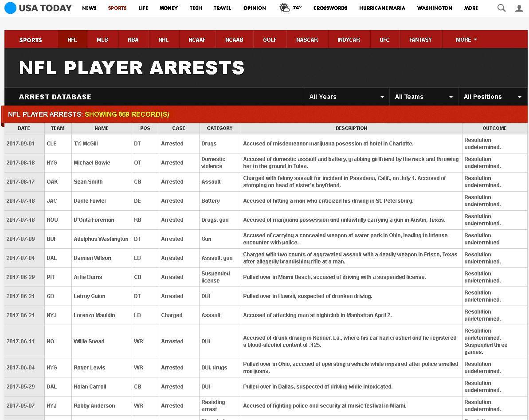Click the name Willie Snead
Image resolution: width=529 pixels, height=420 pixels.
tap(89, 341)
